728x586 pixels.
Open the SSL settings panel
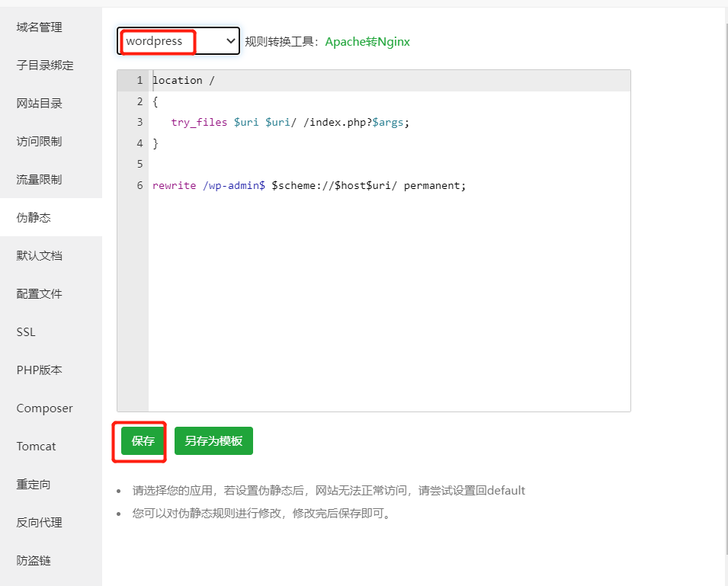pyautogui.click(x=26, y=331)
